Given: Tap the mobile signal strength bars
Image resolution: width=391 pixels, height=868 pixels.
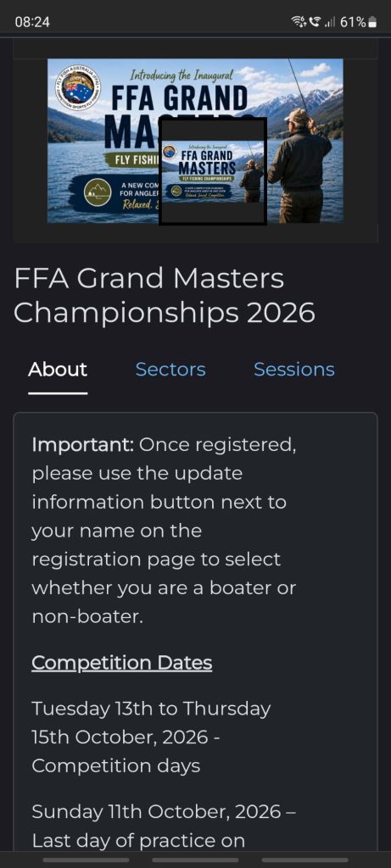Looking at the screenshot, I should (x=330, y=22).
